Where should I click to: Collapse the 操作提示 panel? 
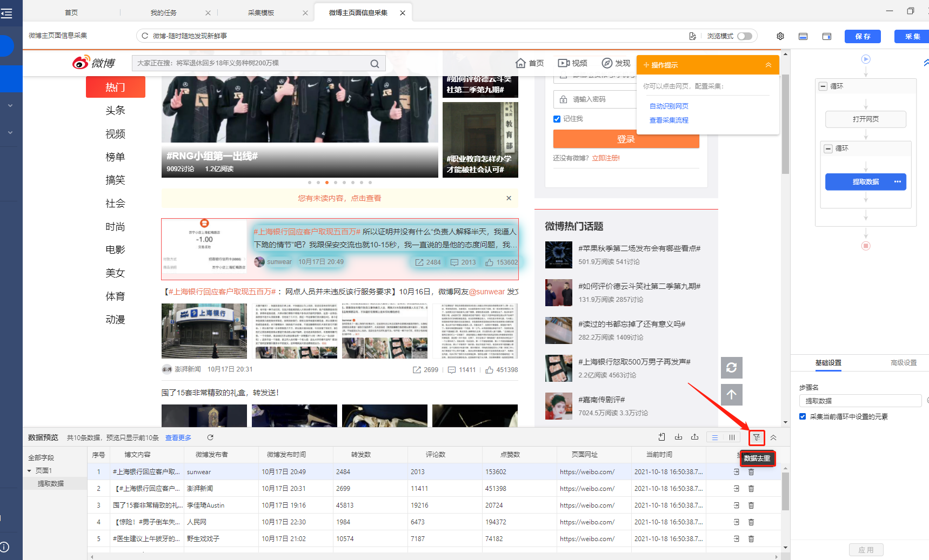click(x=768, y=65)
